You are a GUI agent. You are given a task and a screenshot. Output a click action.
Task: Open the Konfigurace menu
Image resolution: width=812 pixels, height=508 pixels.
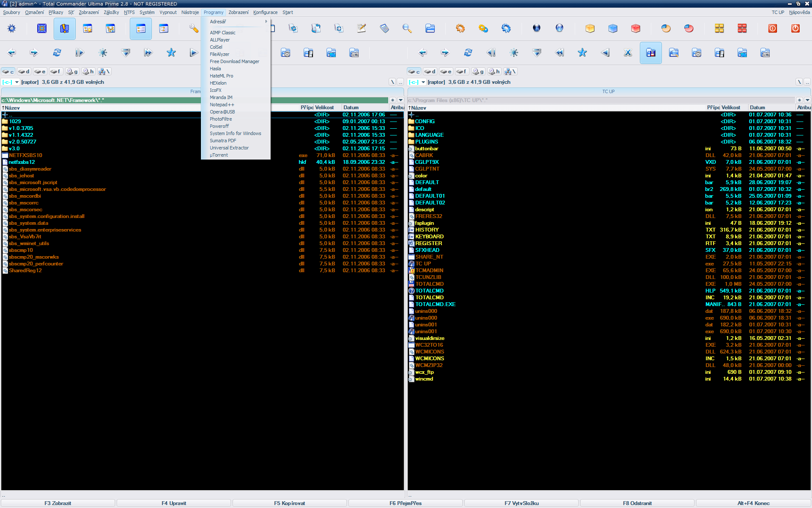[266, 12]
